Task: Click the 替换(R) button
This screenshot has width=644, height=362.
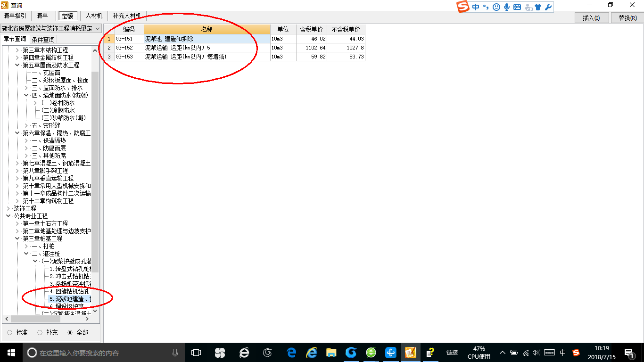Action: pyautogui.click(x=627, y=18)
